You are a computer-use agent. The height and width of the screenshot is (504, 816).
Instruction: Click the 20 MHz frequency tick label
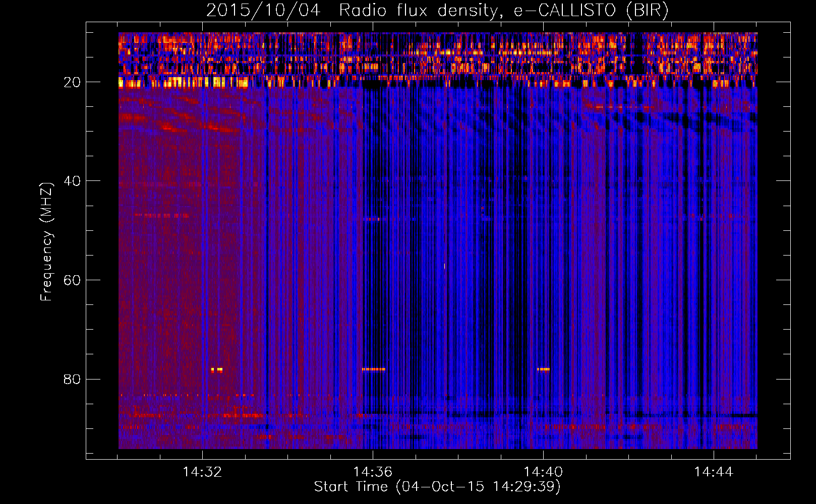point(72,82)
